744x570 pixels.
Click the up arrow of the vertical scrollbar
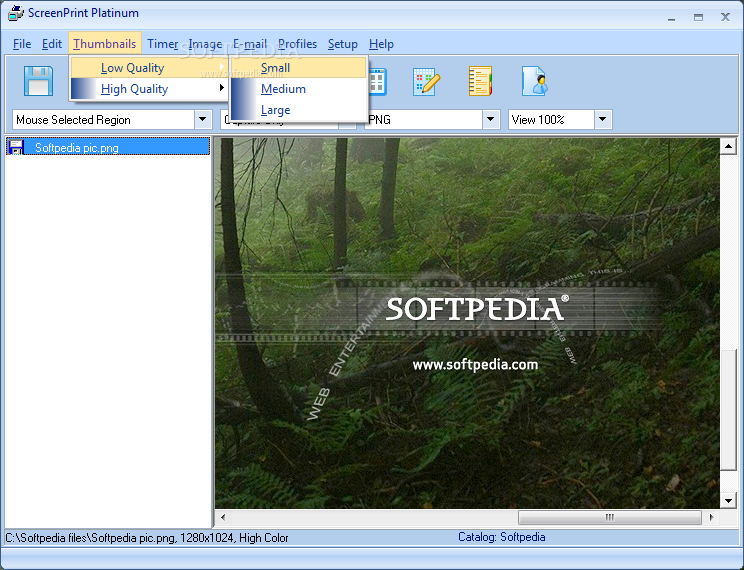pos(728,146)
